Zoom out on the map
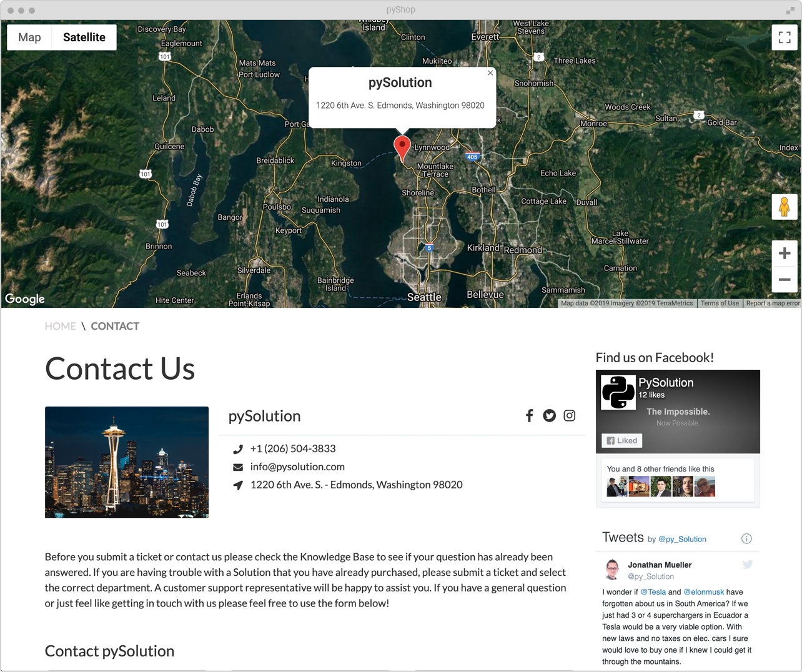Image resolution: width=802 pixels, height=672 pixels. [785, 279]
